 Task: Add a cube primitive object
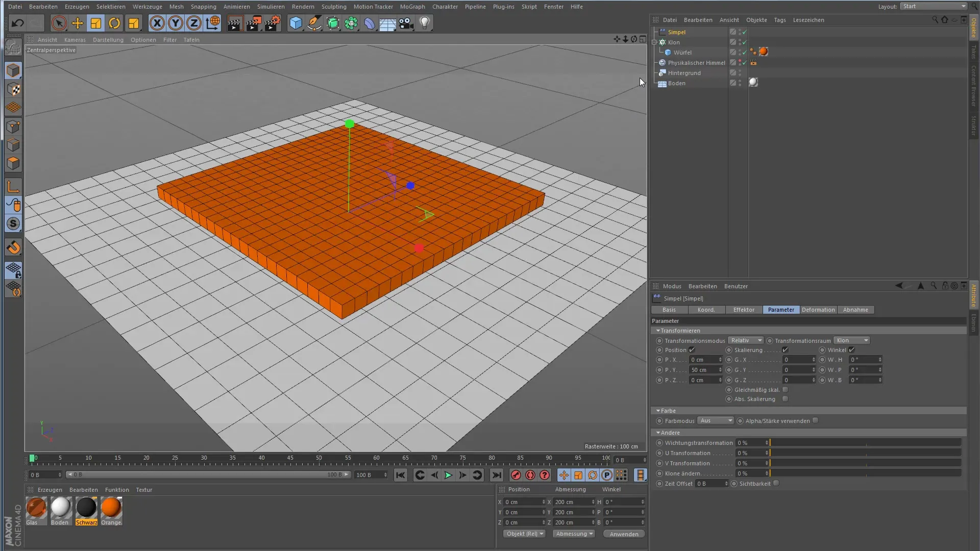click(x=296, y=23)
